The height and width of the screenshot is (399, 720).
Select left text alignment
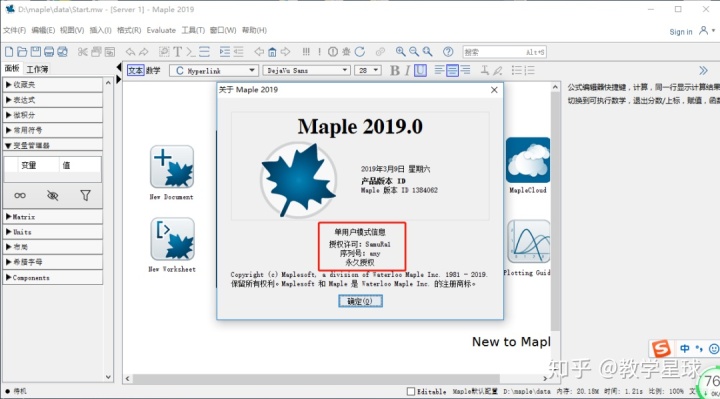pos(439,70)
